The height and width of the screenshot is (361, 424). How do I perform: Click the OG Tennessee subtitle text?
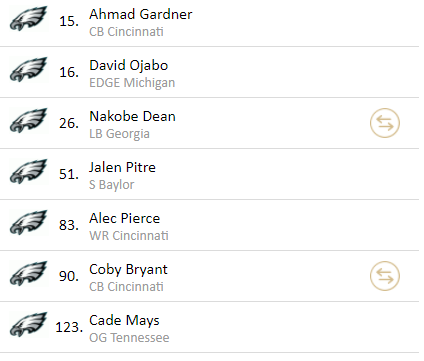pyautogui.click(x=129, y=338)
